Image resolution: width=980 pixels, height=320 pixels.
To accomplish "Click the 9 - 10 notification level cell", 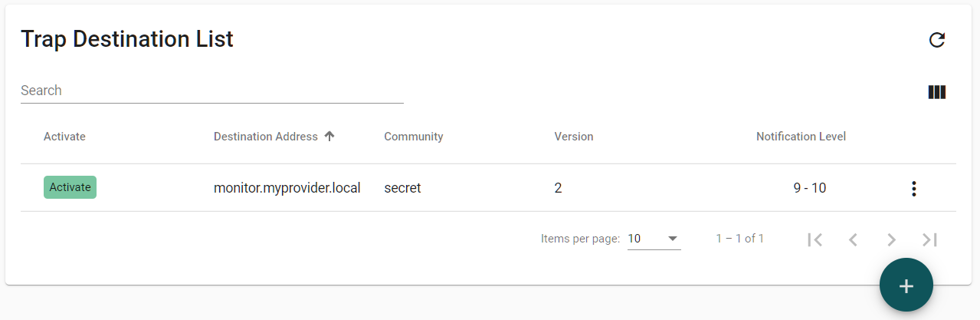I will 809,187.
